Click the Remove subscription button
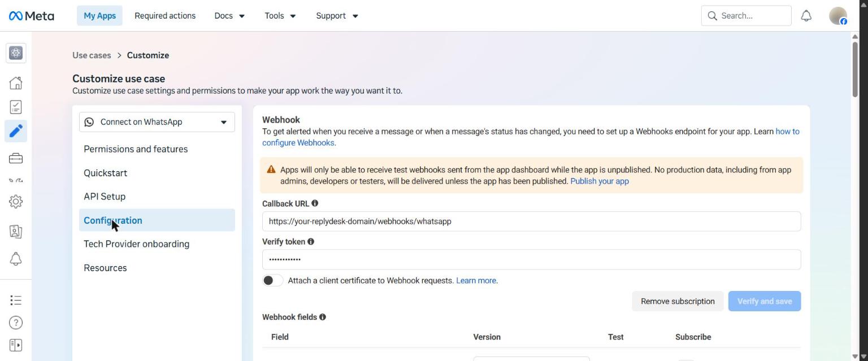The image size is (868, 361). (x=678, y=301)
